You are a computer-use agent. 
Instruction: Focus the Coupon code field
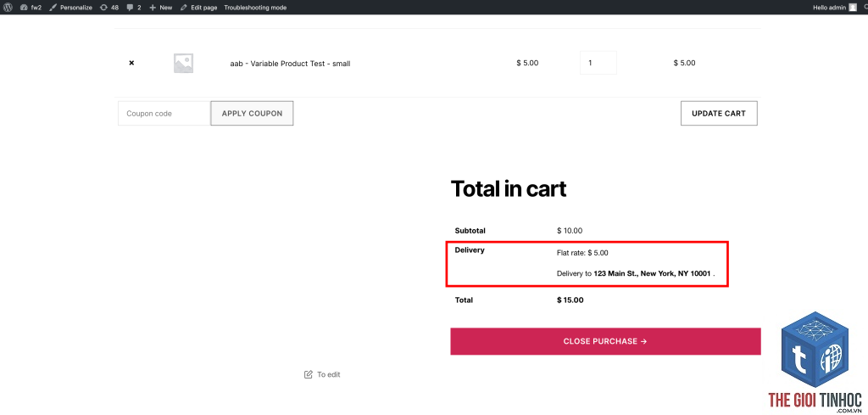[x=164, y=114]
